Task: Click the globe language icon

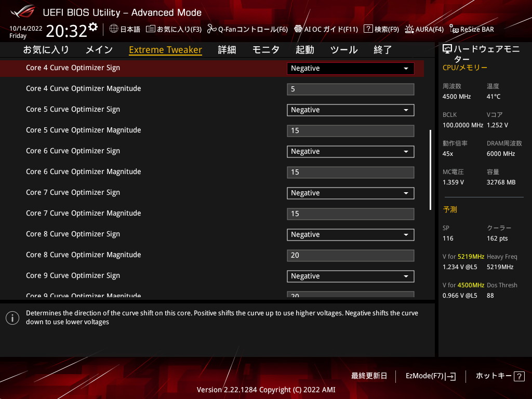Action: 114,29
